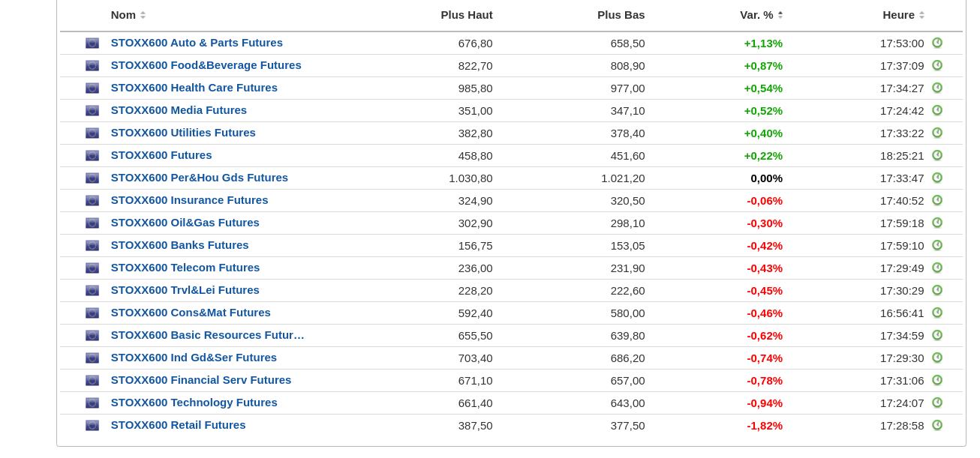980x458 pixels.
Task: Click the flag icon beside Technology Futures
Action: 92,403
